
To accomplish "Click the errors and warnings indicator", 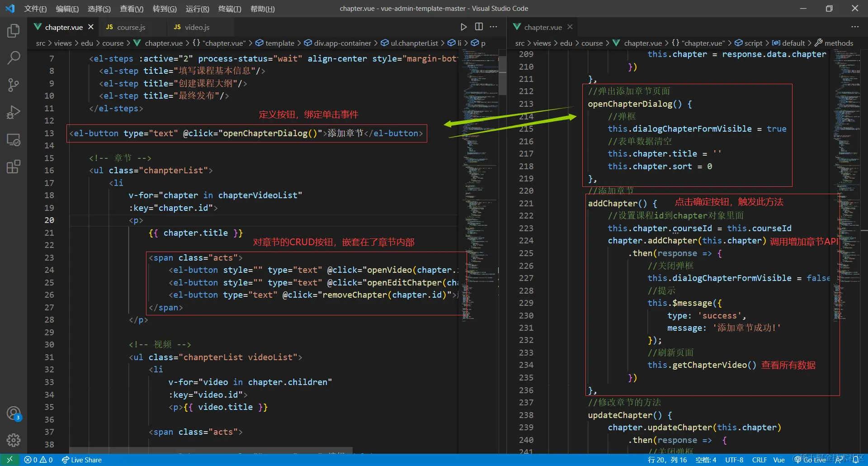I will 38,460.
